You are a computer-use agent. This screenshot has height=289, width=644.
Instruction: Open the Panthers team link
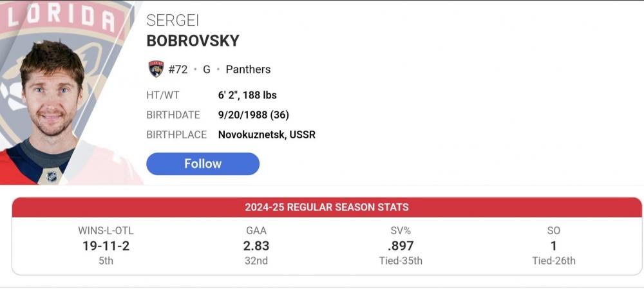tap(248, 70)
